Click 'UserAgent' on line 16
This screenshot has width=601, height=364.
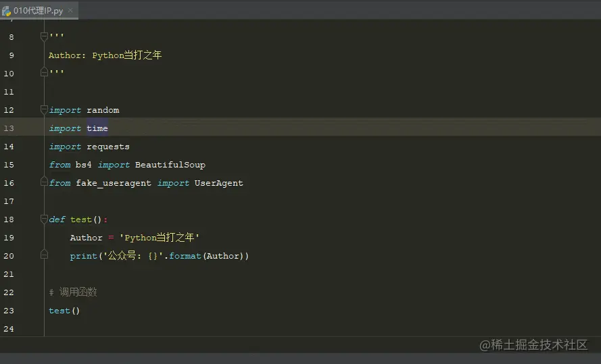tap(218, 183)
